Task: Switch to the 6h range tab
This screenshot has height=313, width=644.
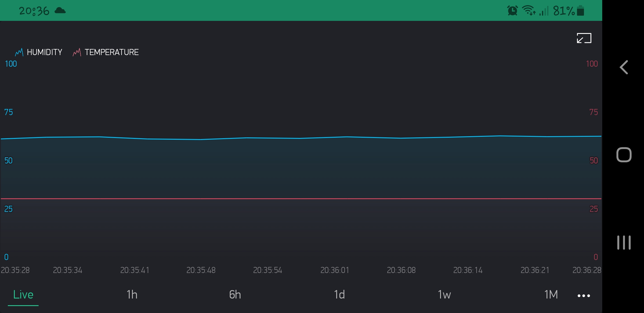Action: coord(235,295)
